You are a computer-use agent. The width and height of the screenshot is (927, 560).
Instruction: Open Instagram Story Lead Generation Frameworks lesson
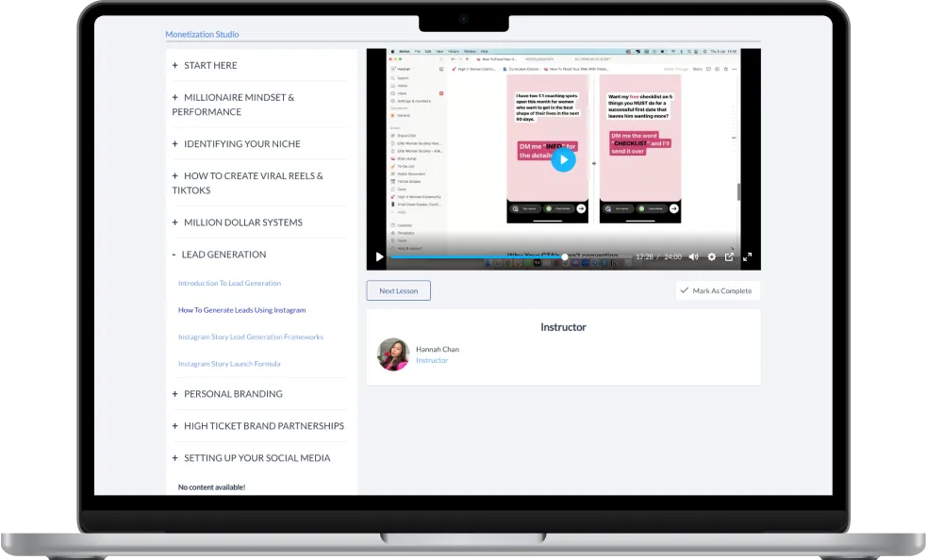coord(251,338)
